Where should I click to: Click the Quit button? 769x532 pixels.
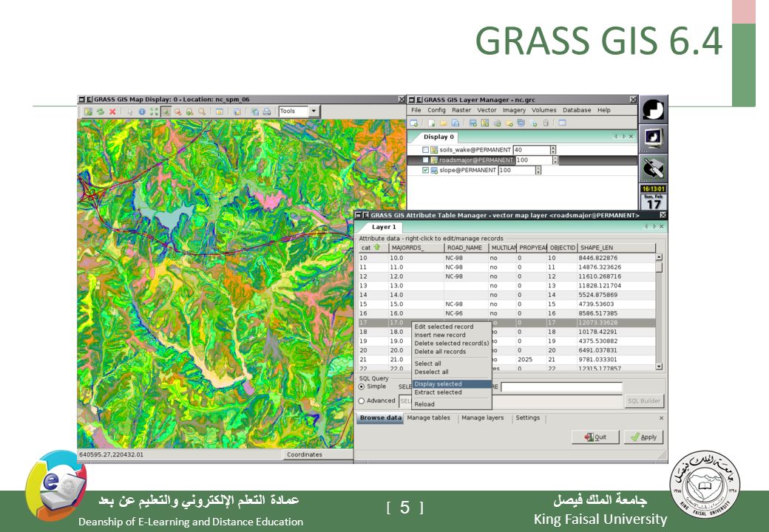(595, 437)
